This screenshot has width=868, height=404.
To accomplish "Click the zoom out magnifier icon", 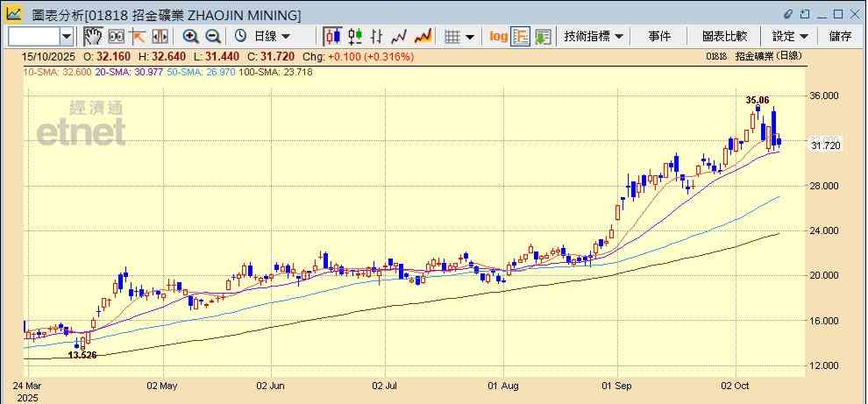I will point(212,36).
